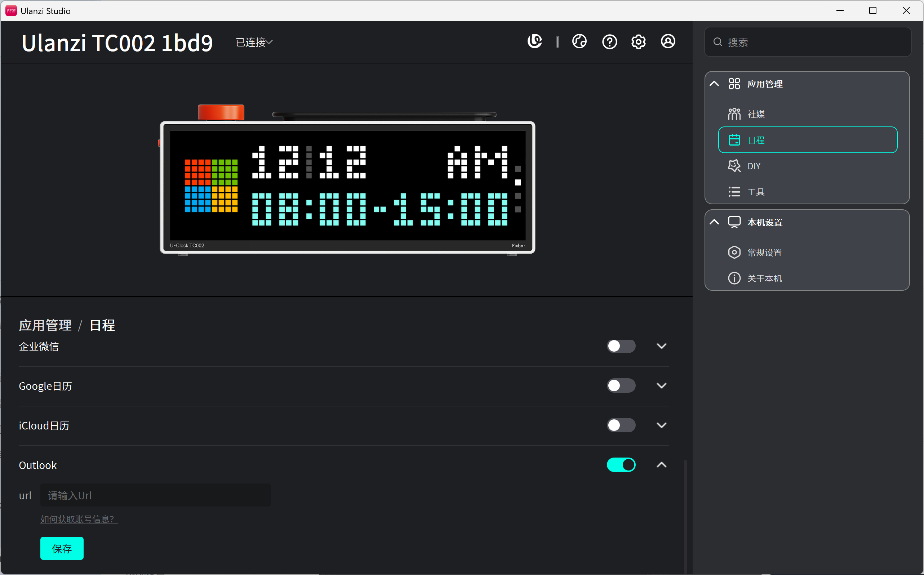Click the "应用管理" breadcrumb text

click(45, 326)
